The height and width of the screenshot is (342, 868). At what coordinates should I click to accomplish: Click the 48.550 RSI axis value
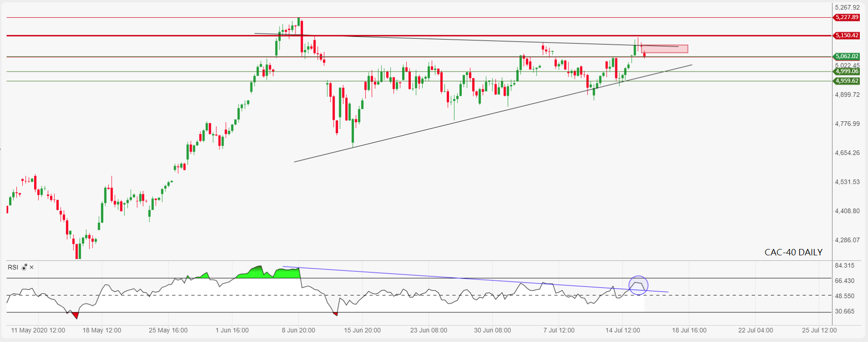844,296
